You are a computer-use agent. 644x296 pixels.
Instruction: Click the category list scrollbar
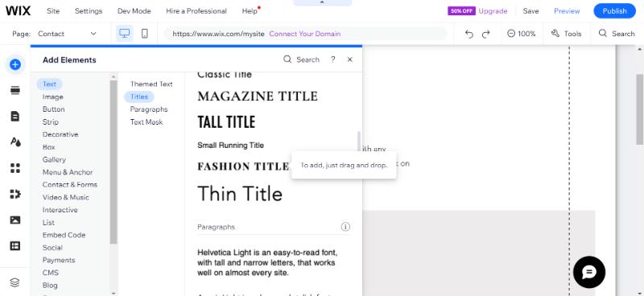(114, 162)
